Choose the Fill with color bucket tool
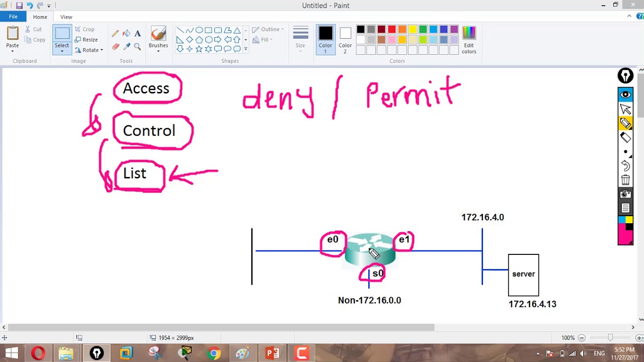The height and width of the screenshot is (362, 644). [x=126, y=34]
